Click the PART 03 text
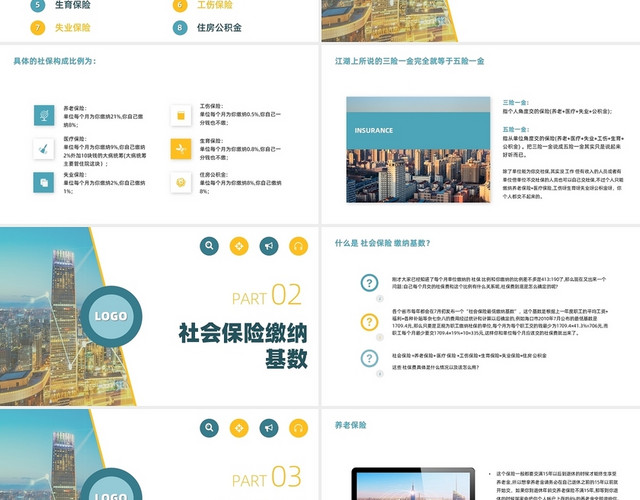This screenshot has height=500, width=640. click(267, 477)
